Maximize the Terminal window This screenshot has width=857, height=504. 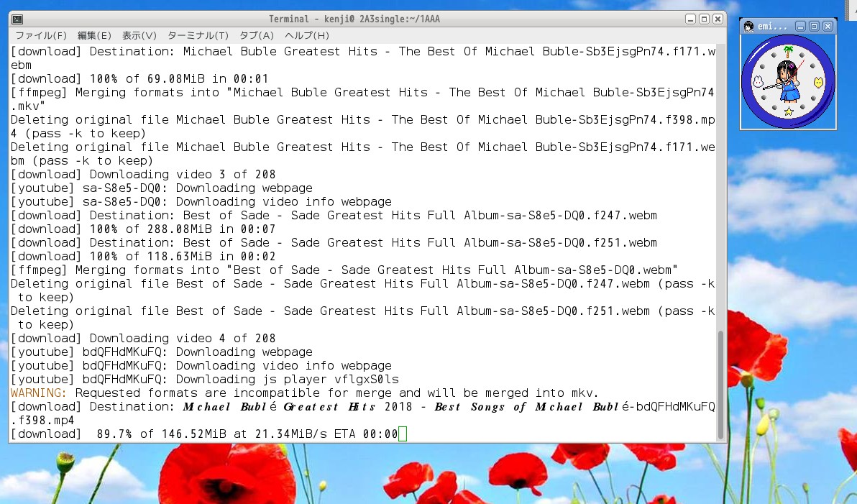click(x=704, y=19)
